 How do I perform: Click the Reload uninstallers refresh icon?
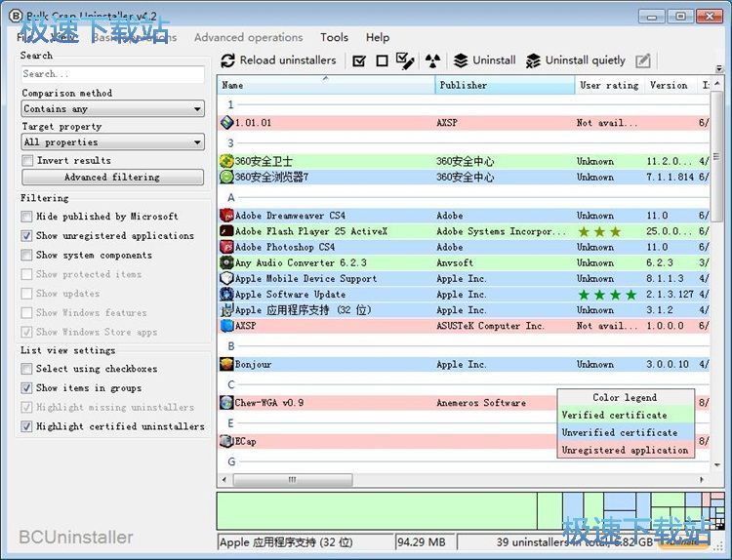coord(228,60)
